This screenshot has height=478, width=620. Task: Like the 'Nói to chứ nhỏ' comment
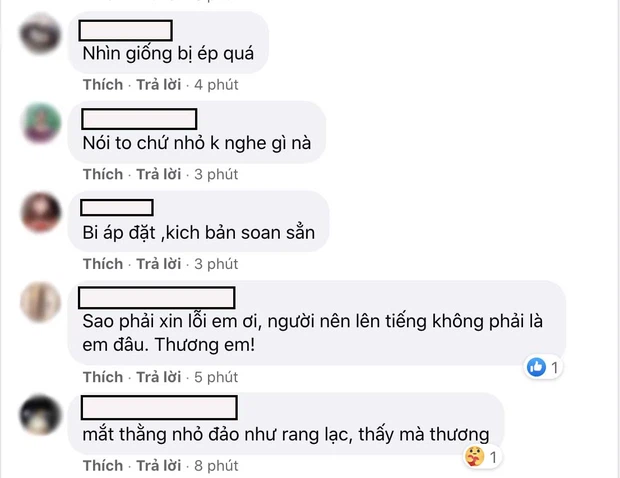(x=103, y=174)
